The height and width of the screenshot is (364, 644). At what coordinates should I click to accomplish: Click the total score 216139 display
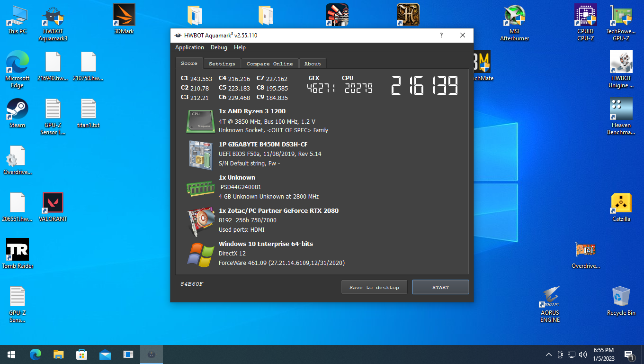coord(425,85)
